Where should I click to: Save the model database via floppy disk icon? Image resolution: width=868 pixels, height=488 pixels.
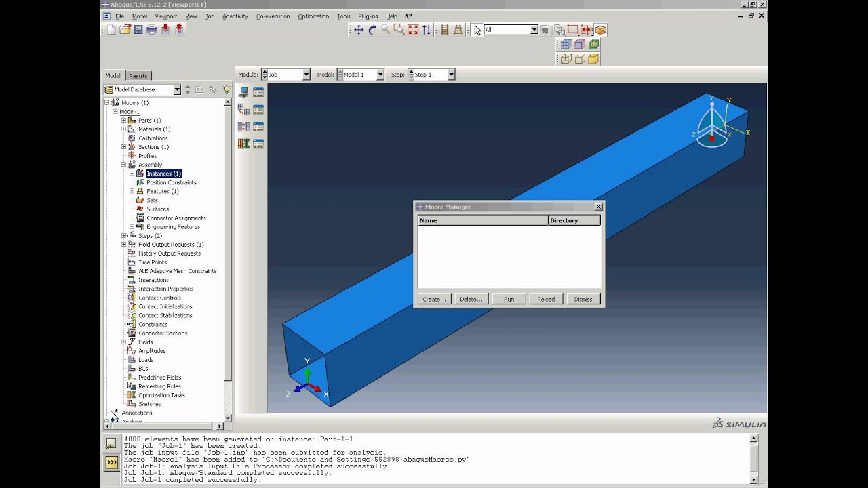coord(138,30)
